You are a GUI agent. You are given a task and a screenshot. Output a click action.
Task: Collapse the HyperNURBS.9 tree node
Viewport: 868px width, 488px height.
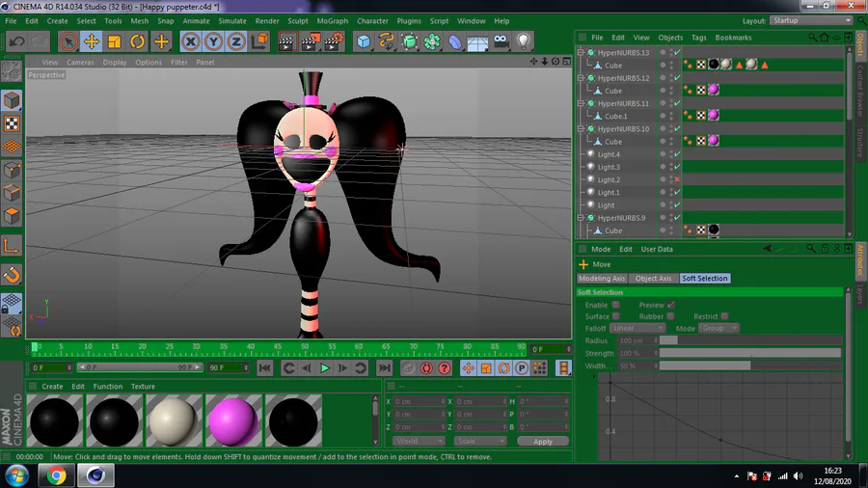[x=581, y=218]
